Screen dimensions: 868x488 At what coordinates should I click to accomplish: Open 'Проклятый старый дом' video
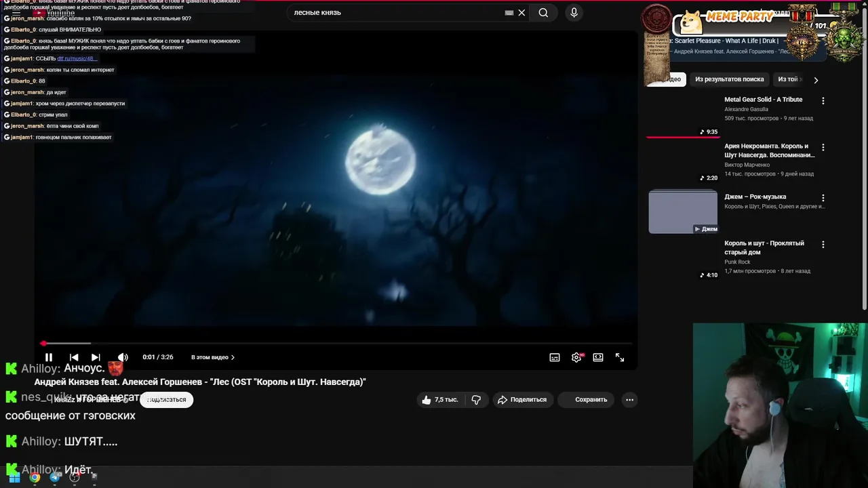click(x=764, y=247)
